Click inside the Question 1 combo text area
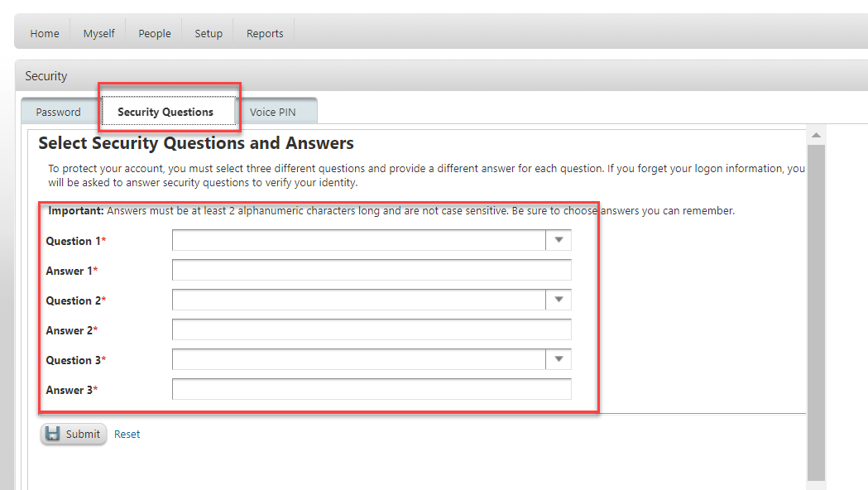 358,240
